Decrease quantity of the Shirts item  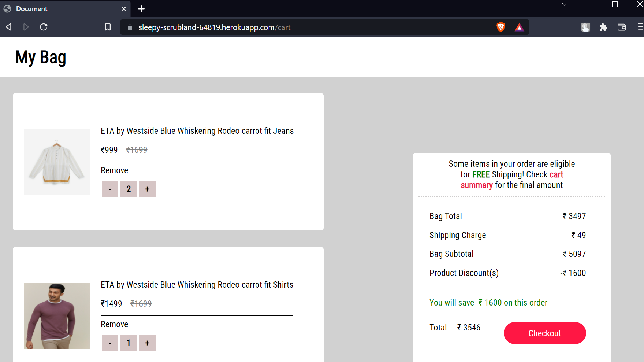click(110, 343)
